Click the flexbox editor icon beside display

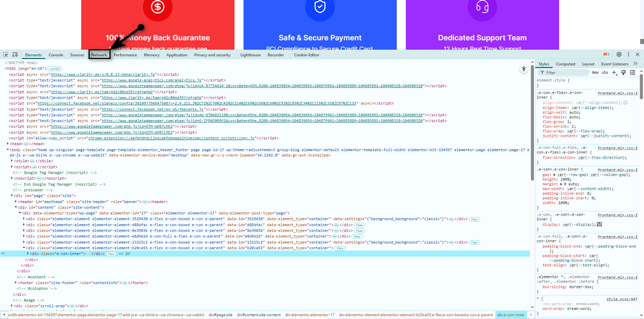click(599, 224)
